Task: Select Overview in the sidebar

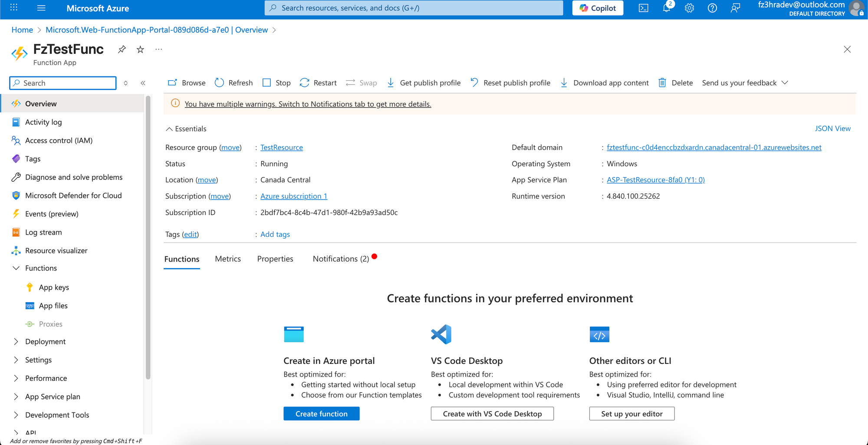Action: [x=72, y=104]
